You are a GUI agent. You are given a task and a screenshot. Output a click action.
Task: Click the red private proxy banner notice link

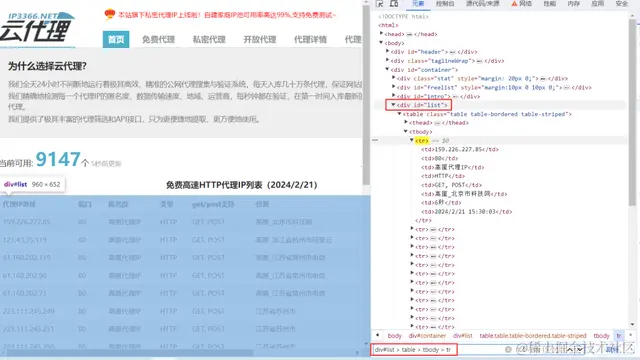pos(227,15)
